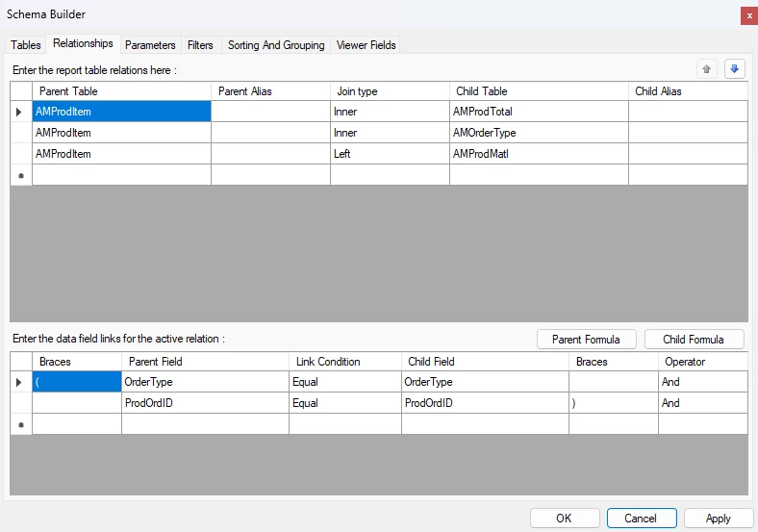Select the open-parenthesis Braces cell
The width and height of the screenshot is (758, 532).
(77, 382)
